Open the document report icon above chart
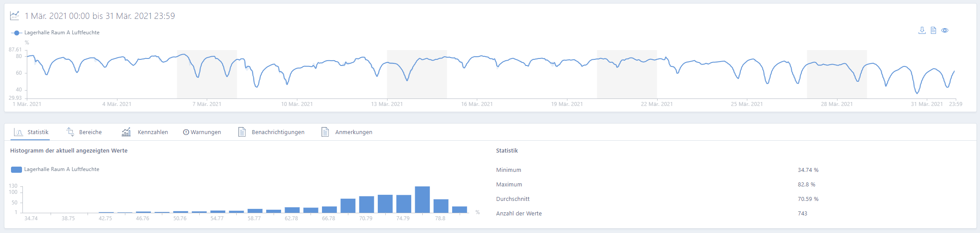The height and width of the screenshot is (233, 980). click(933, 30)
